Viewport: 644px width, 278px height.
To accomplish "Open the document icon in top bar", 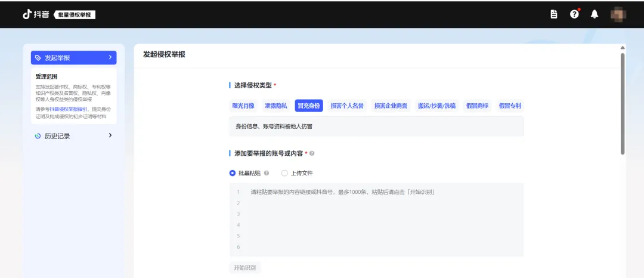I will point(553,14).
